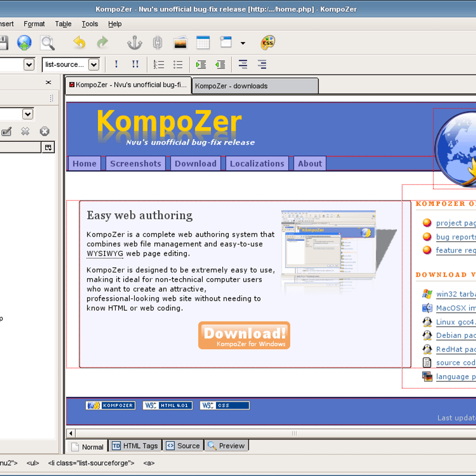The height and width of the screenshot is (476, 476).
Task: Insert a table using the table icon
Action: click(203, 42)
